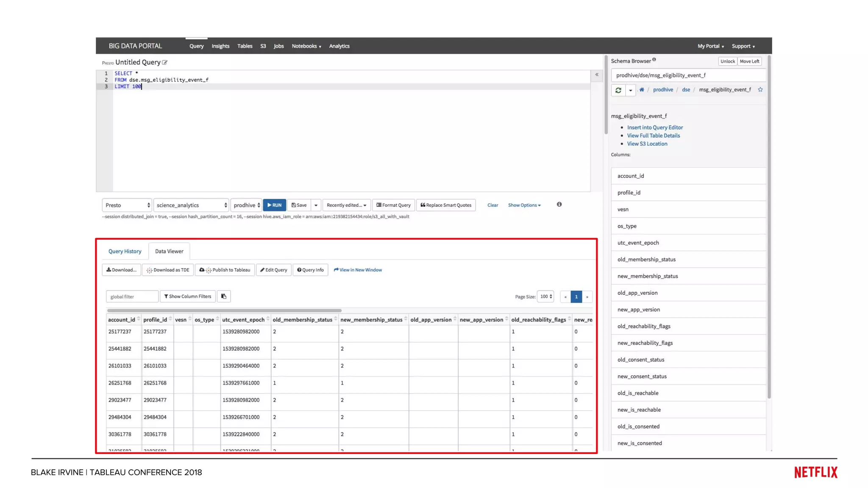Switch to the Query History tab
The width and height of the screenshot is (868, 488).
coord(125,251)
